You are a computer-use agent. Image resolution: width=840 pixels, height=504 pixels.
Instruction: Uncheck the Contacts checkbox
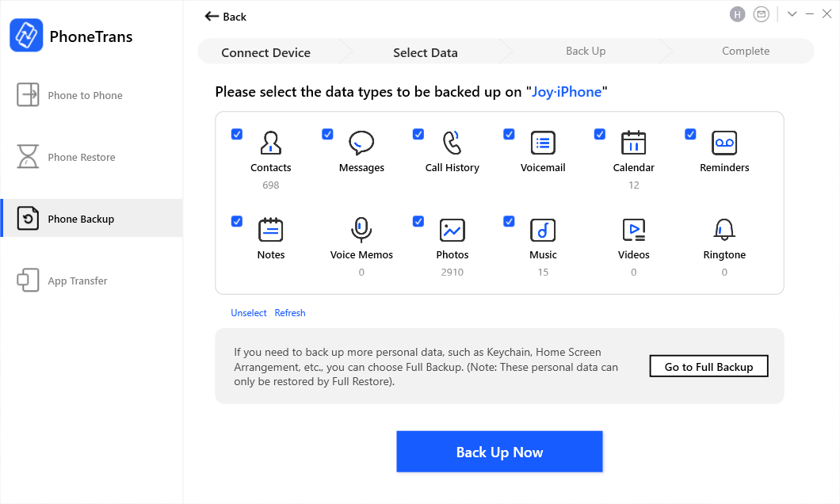[237, 134]
